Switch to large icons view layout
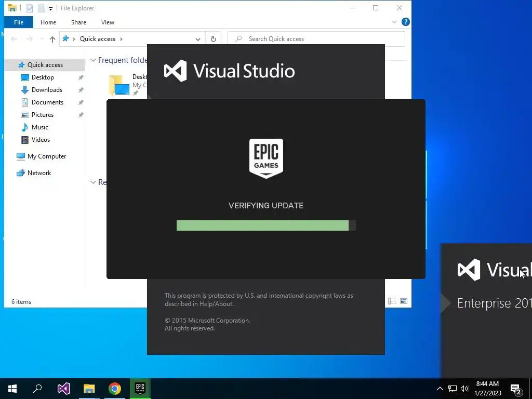 (404, 301)
